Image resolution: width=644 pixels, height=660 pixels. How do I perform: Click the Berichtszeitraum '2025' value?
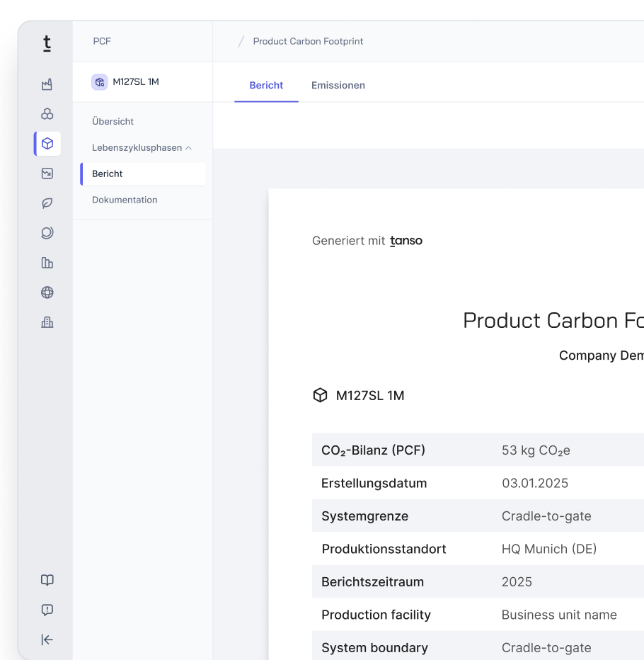(517, 581)
